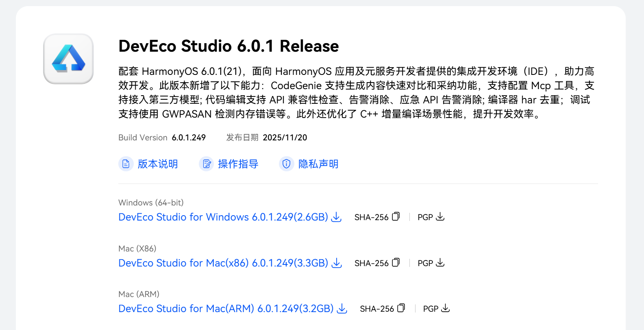Click the 操作指导 edit icon
Screen dimensions: 644x330
[207, 164]
